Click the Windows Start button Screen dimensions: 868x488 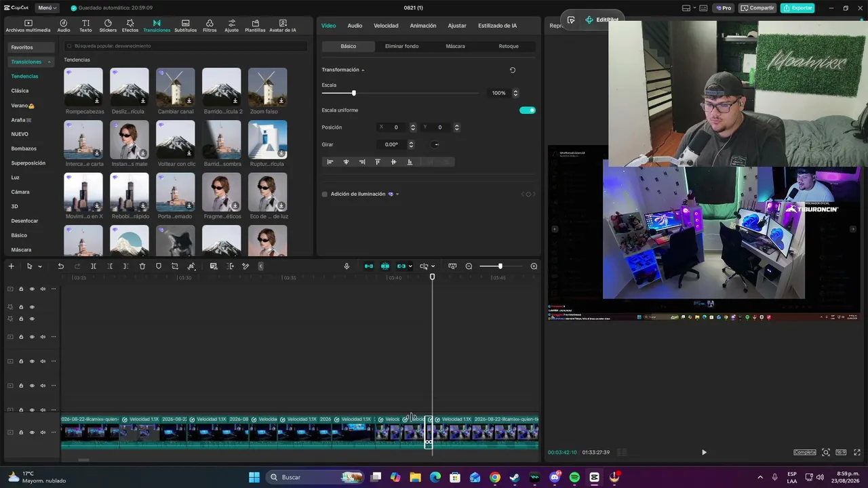[x=254, y=477]
